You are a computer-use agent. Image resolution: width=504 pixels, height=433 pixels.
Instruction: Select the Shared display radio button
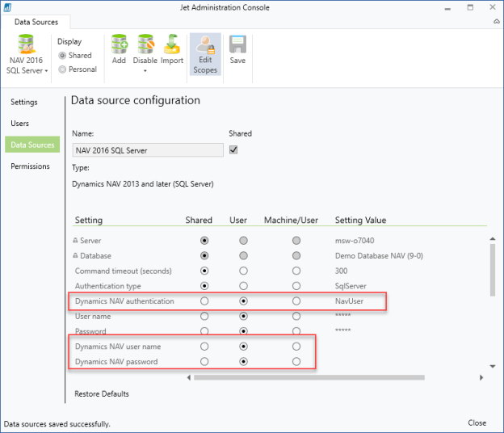pyautogui.click(x=62, y=56)
